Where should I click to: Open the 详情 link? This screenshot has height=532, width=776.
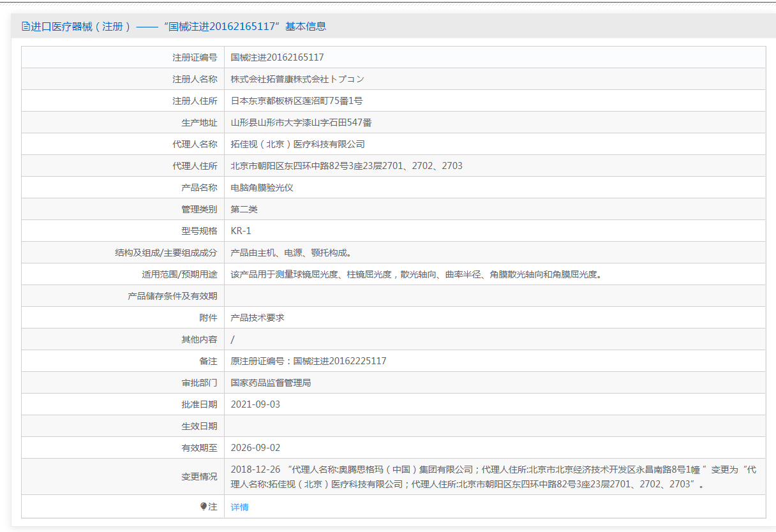(x=240, y=507)
